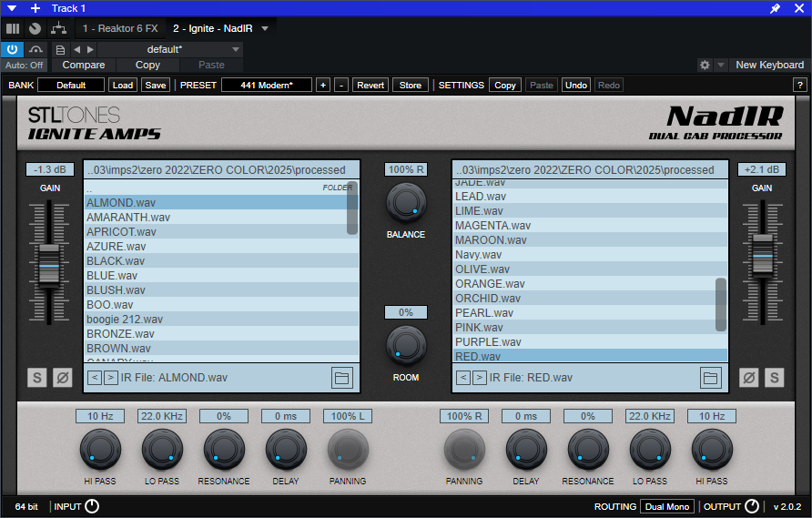This screenshot has height=518, width=812.
Task: Solo the left cabinet with S button
Action: tap(36, 378)
